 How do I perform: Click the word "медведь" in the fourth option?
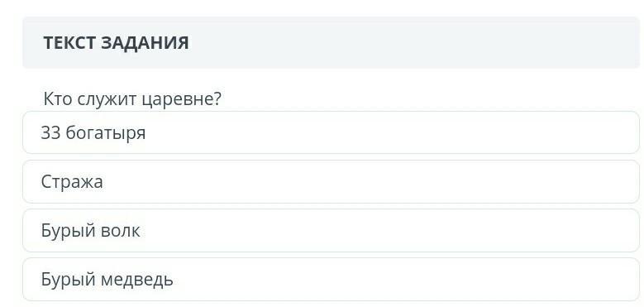tap(136, 281)
